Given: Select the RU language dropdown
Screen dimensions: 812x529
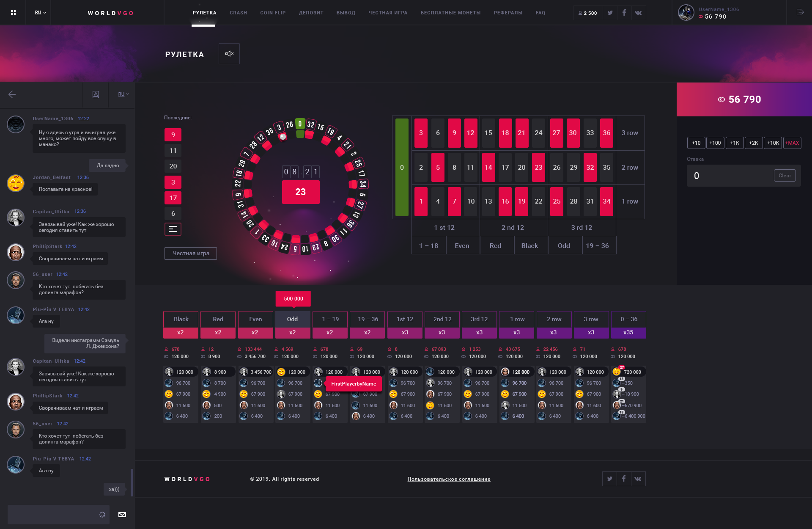Looking at the screenshot, I should (40, 12).
